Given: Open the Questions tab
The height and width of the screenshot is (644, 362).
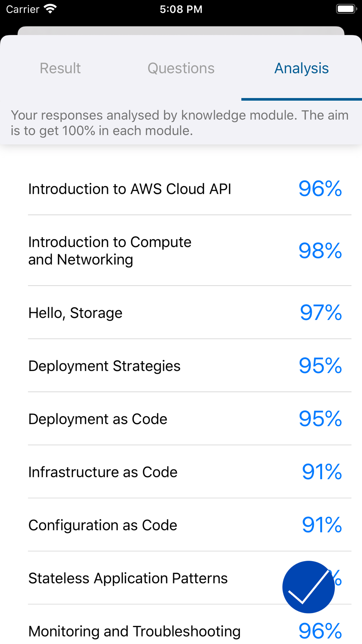Looking at the screenshot, I should (x=181, y=68).
